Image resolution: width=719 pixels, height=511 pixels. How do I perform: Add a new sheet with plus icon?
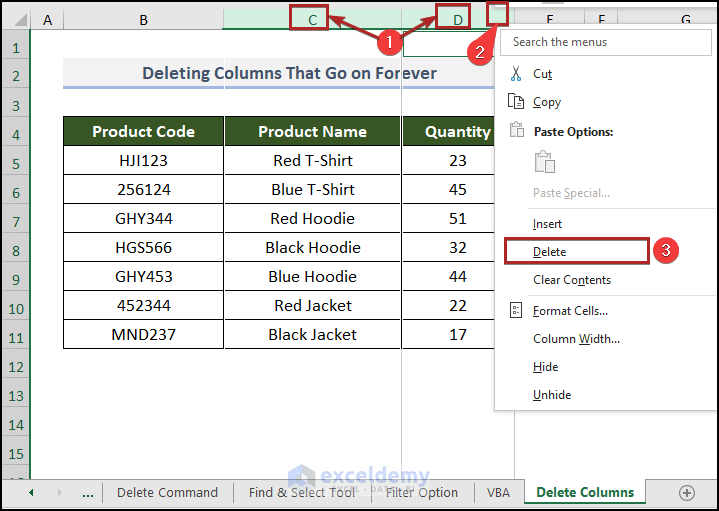(686, 493)
